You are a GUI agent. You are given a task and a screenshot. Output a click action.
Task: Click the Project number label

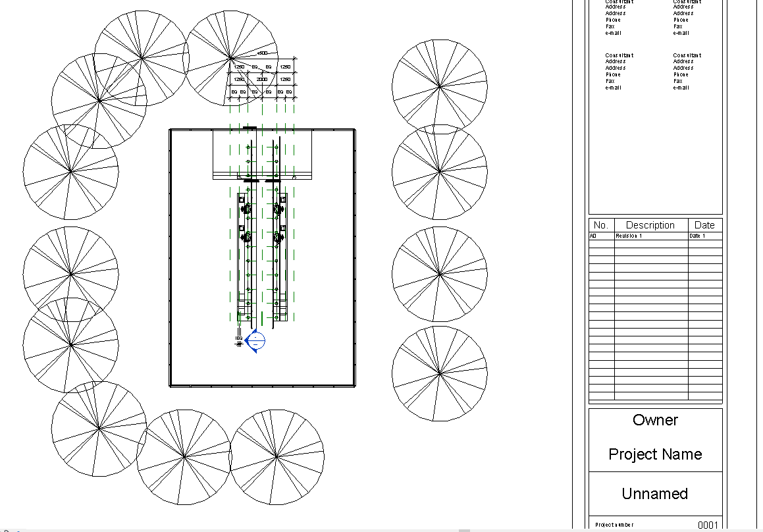(614, 525)
